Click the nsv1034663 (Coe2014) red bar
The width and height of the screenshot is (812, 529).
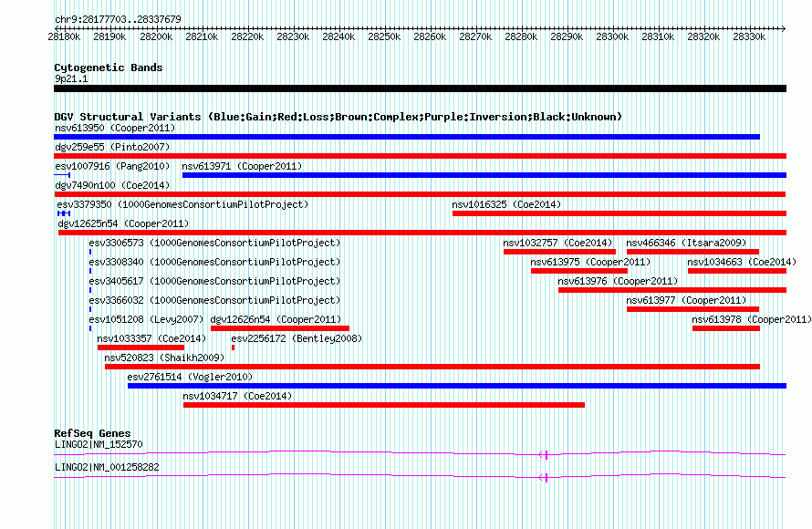pyautogui.click(x=737, y=271)
